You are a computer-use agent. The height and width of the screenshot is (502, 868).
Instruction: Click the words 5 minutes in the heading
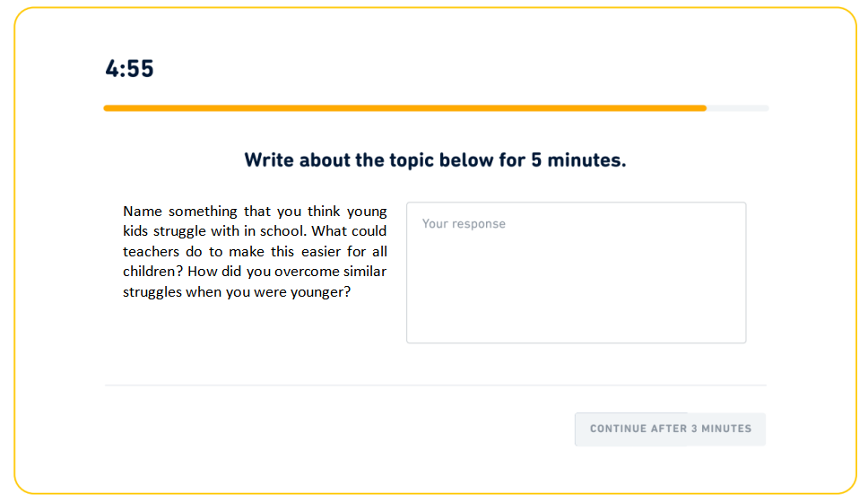tap(578, 160)
